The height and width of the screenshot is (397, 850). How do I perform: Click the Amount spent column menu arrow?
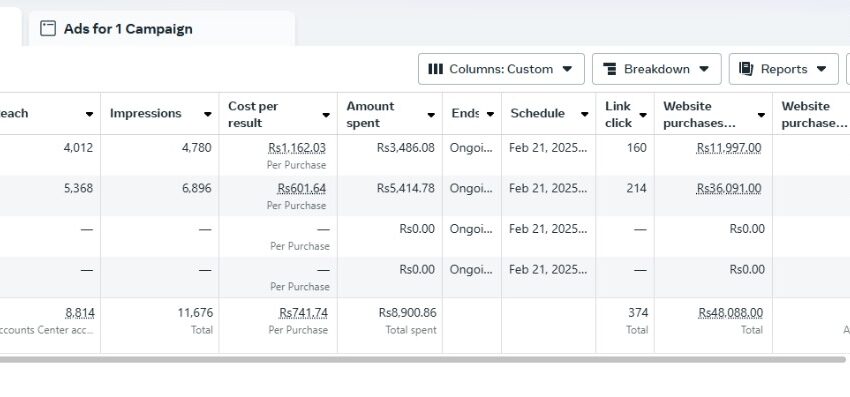pyautogui.click(x=431, y=115)
